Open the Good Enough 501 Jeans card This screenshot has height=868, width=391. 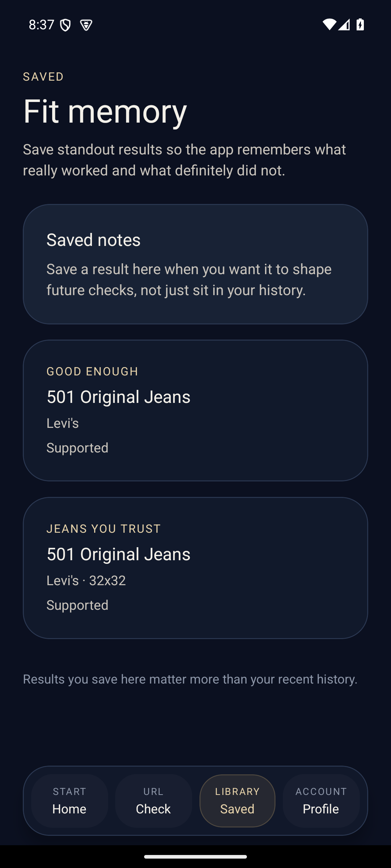pyautogui.click(x=195, y=410)
